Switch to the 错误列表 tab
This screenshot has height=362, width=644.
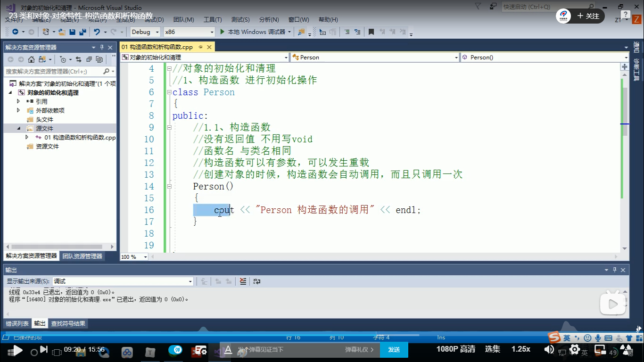17,324
